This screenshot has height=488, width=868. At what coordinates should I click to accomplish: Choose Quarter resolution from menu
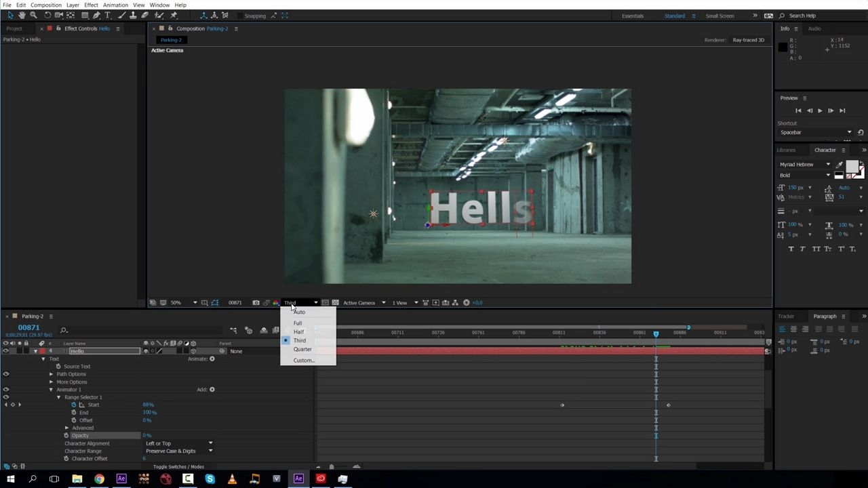click(x=302, y=349)
